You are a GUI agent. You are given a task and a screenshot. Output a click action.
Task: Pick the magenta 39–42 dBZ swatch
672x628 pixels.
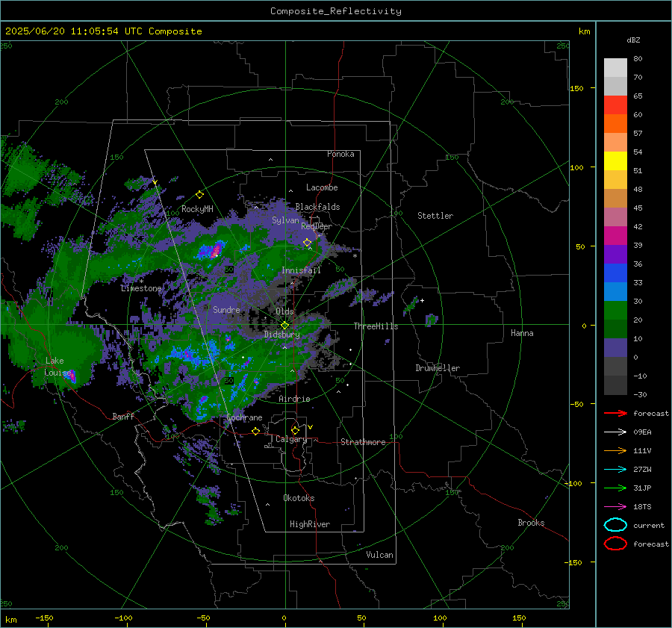point(615,235)
